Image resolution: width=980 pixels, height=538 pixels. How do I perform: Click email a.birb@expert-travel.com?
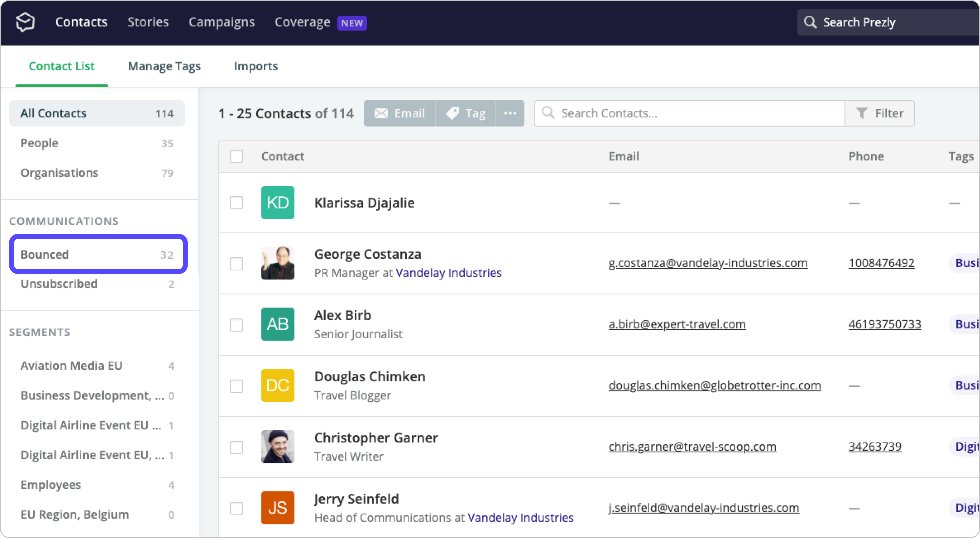point(677,324)
